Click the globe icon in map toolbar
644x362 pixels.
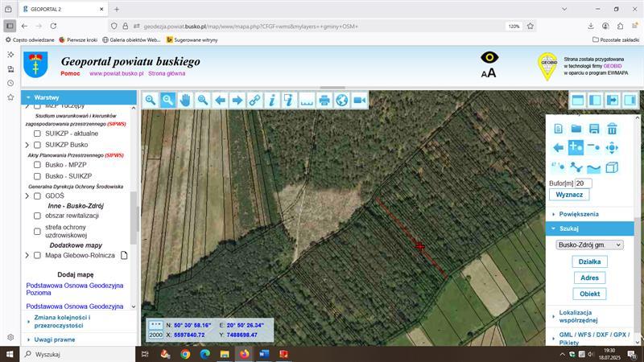341,100
